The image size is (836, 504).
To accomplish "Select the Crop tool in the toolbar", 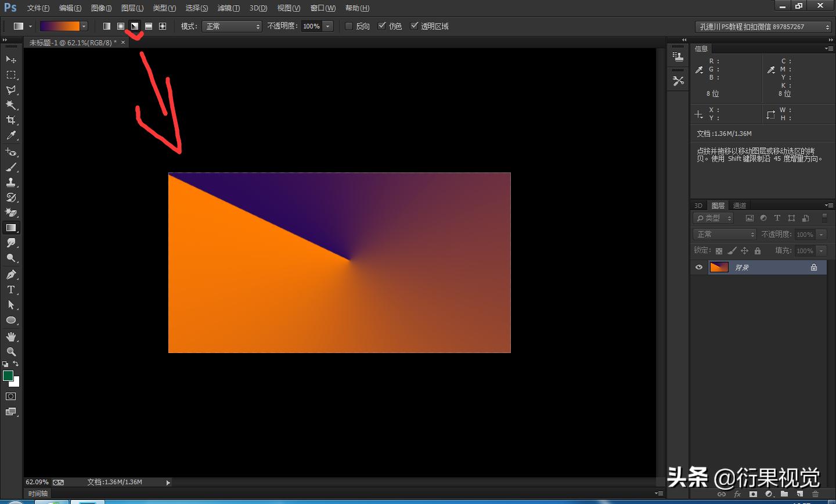I will pyautogui.click(x=11, y=120).
